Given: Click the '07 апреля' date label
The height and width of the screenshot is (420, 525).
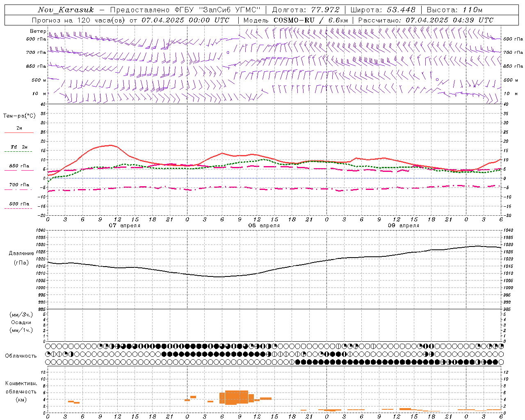Looking at the screenshot, I should point(124,226).
